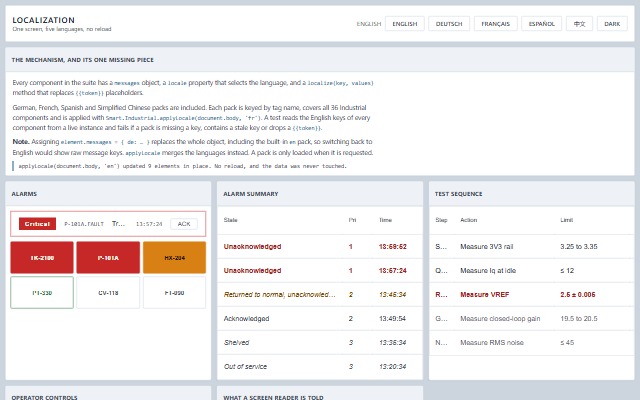
Task: Acknowledge the P-101A.FAULT alarm with ACK
Action: (184, 224)
